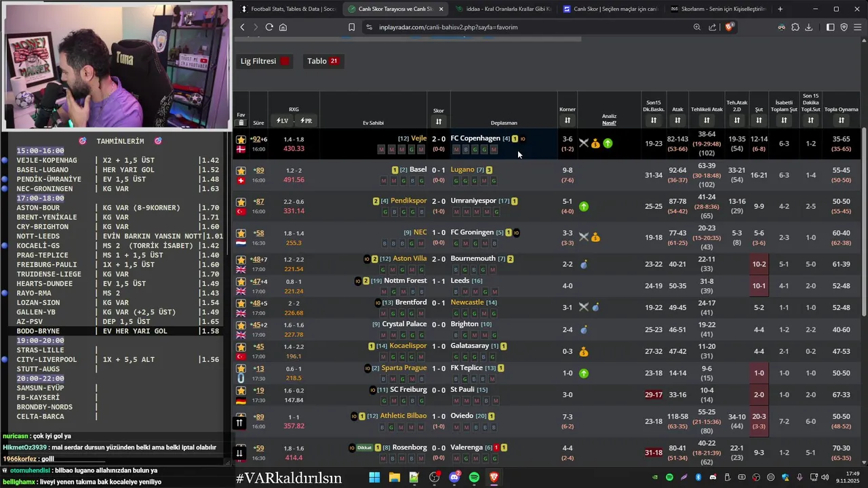Open the Lugano team link
Viewport: 868px width, 488px height.
462,169
